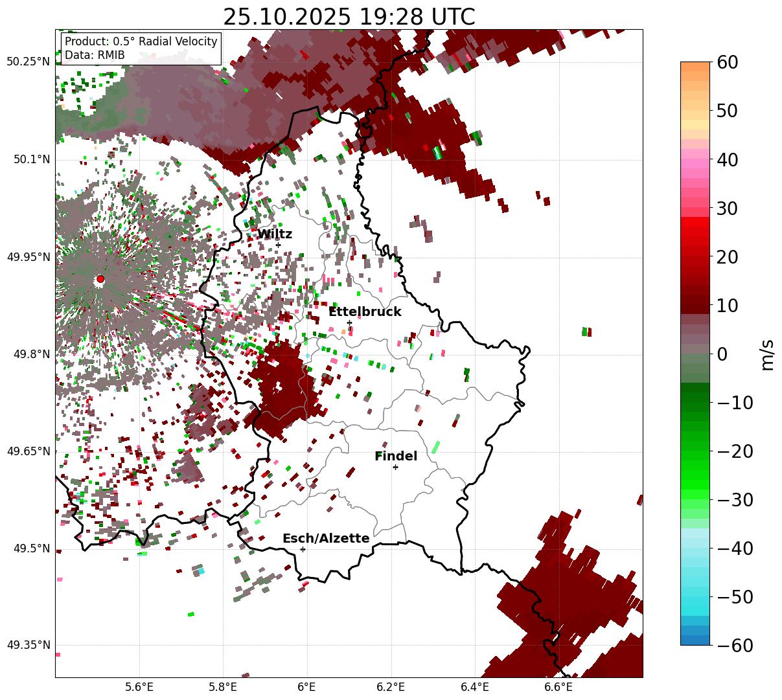Click the longitude label 6.2°E
This screenshot has width=782, height=700.
point(391,687)
